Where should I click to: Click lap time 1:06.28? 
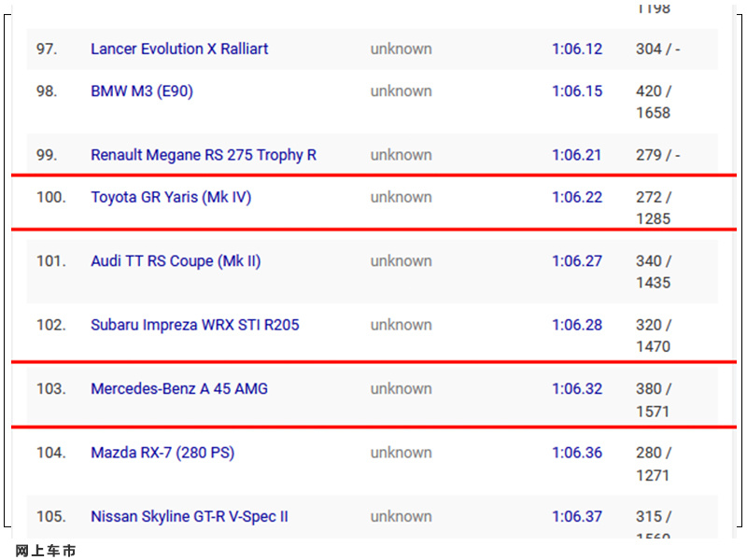click(577, 325)
